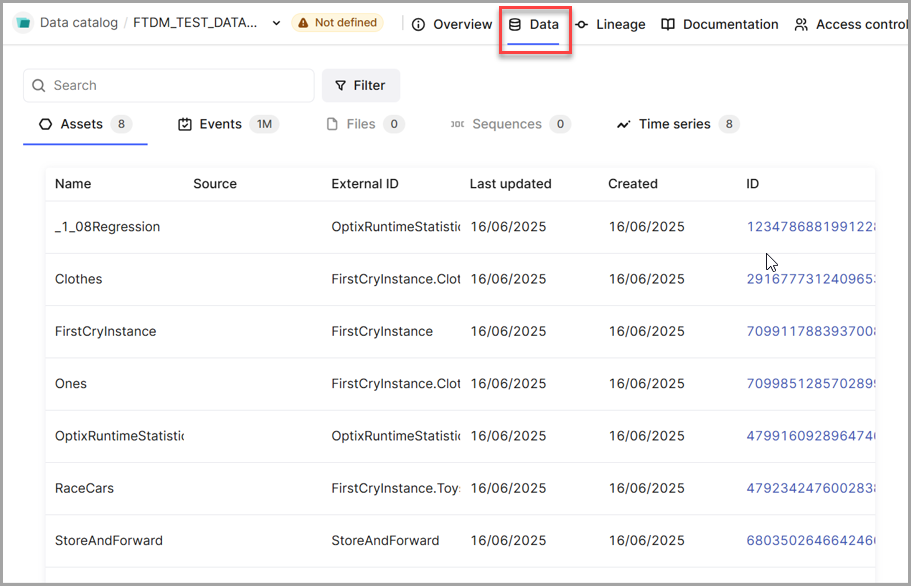Click the Events calendar icon
911x586 pixels.
(185, 124)
